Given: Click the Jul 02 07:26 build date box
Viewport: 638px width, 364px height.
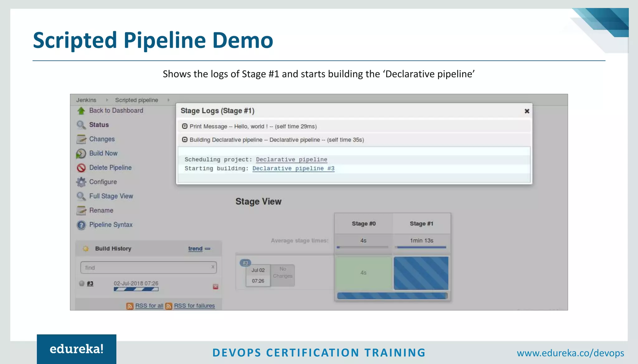Looking at the screenshot, I should click(x=258, y=276).
